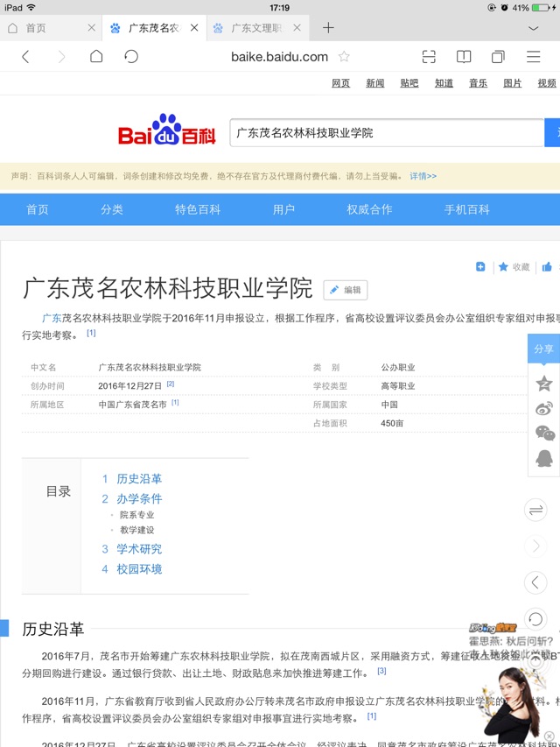
Task: Click the Baidu 百科 logo
Action: coord(166,130)
